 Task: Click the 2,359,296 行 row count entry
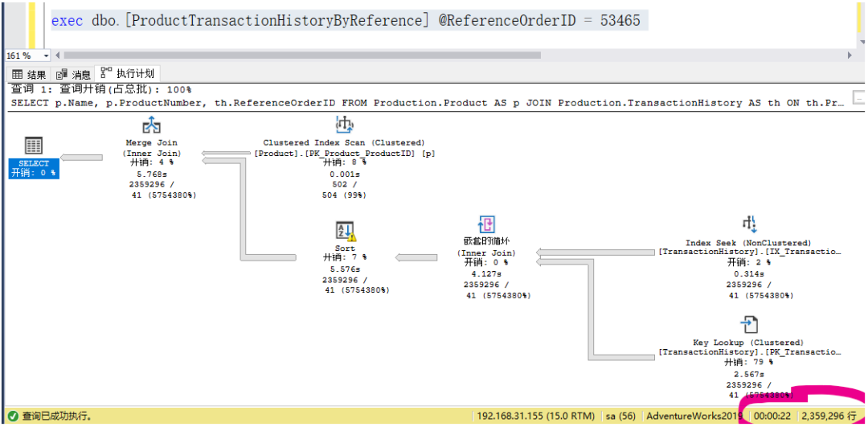[828, 416]
